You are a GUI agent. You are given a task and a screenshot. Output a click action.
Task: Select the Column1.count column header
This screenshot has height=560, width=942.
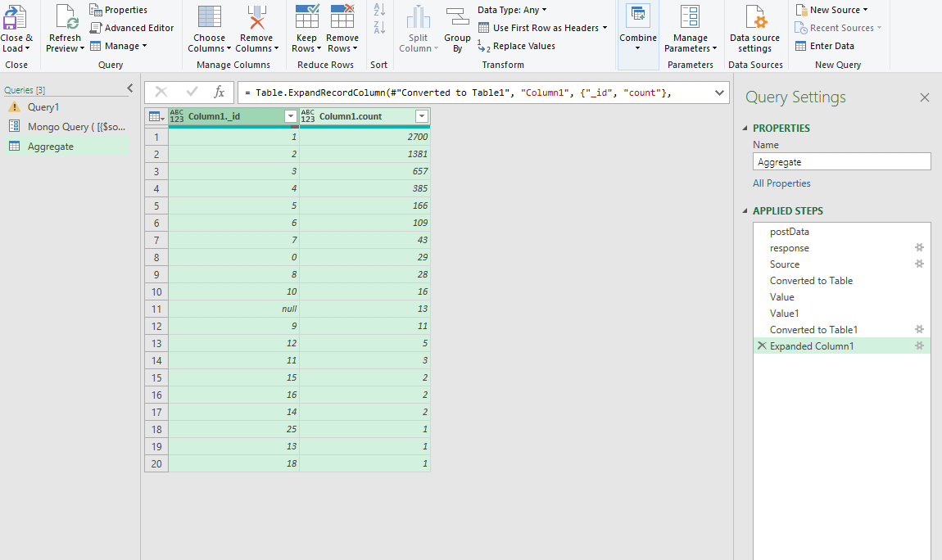365,116
